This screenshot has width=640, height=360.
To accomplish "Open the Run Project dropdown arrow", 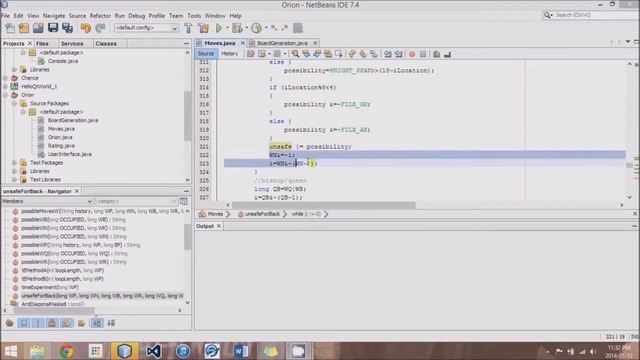I will coord(227,28).
